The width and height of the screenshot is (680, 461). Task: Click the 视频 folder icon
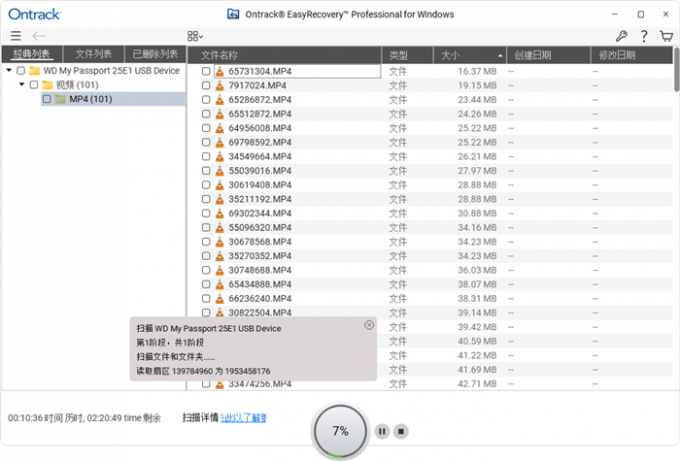(x=48, y=85)
